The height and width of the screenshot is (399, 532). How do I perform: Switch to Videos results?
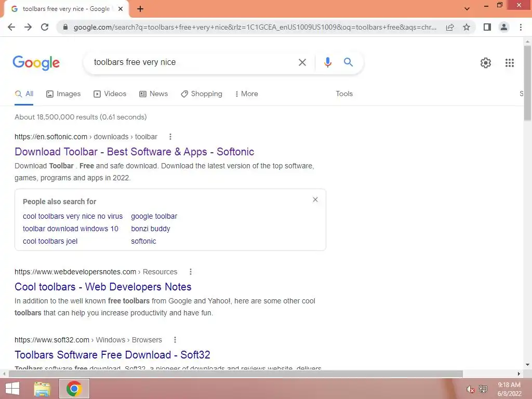pyautogui.click(x=110, y=94)
